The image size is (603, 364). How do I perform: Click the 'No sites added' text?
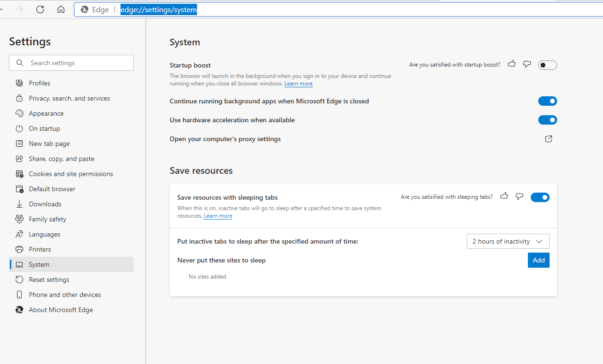click(x=207, y=277)
